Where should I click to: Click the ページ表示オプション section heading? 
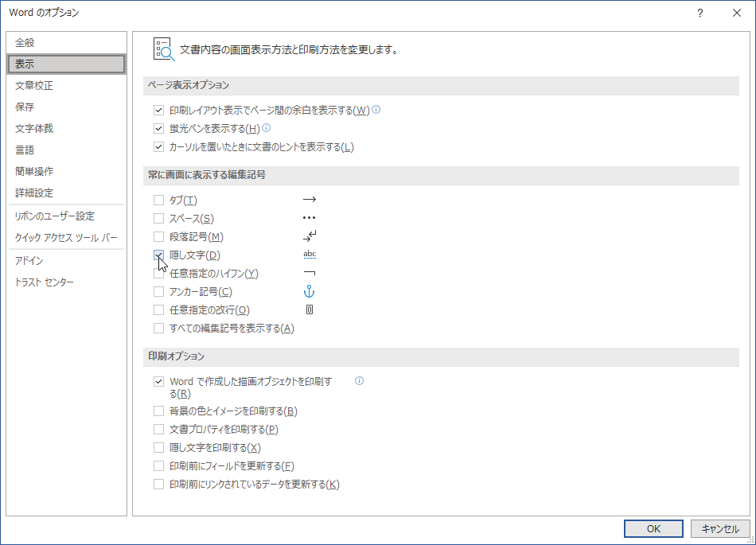point(189,85)
